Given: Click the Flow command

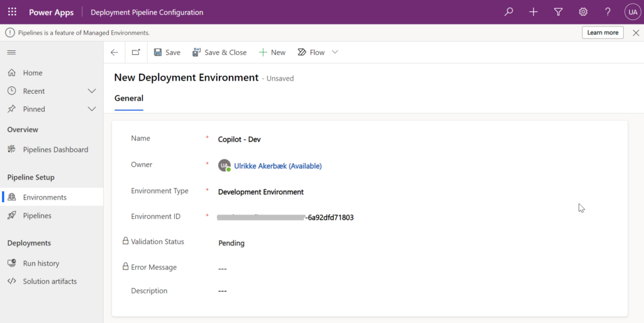Looking at the screenshot, I should tap(311, 52).
